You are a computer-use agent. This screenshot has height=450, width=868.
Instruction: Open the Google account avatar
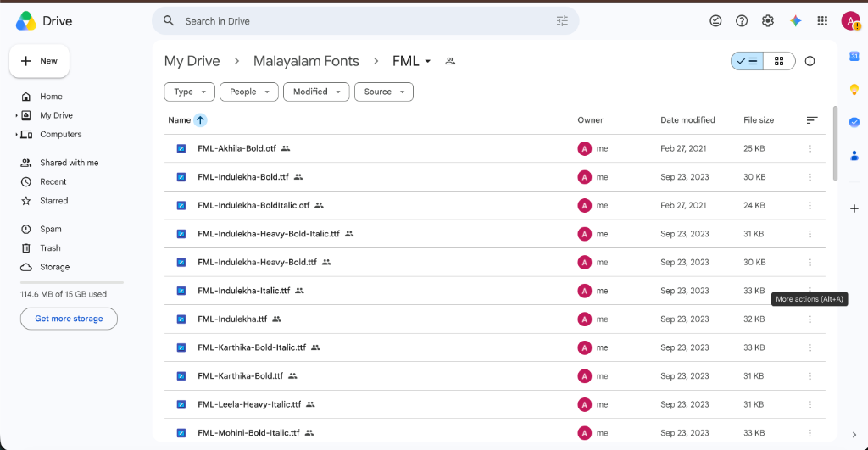850,21
